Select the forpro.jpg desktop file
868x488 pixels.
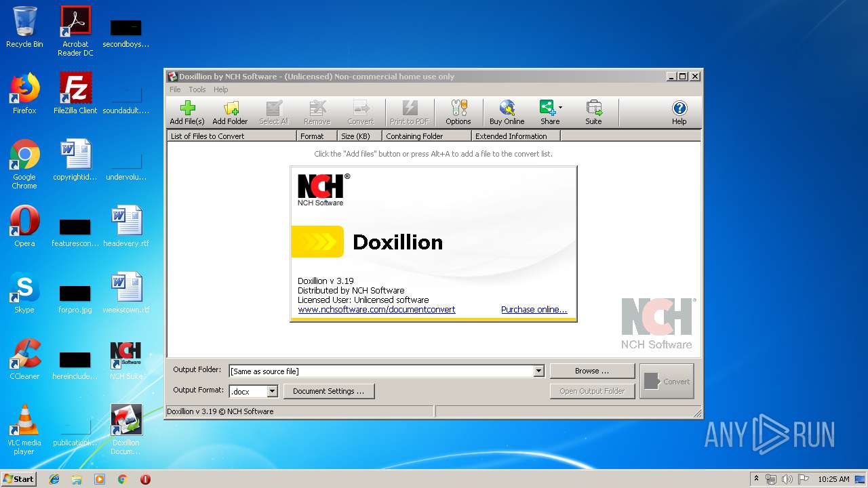point(75,298)
